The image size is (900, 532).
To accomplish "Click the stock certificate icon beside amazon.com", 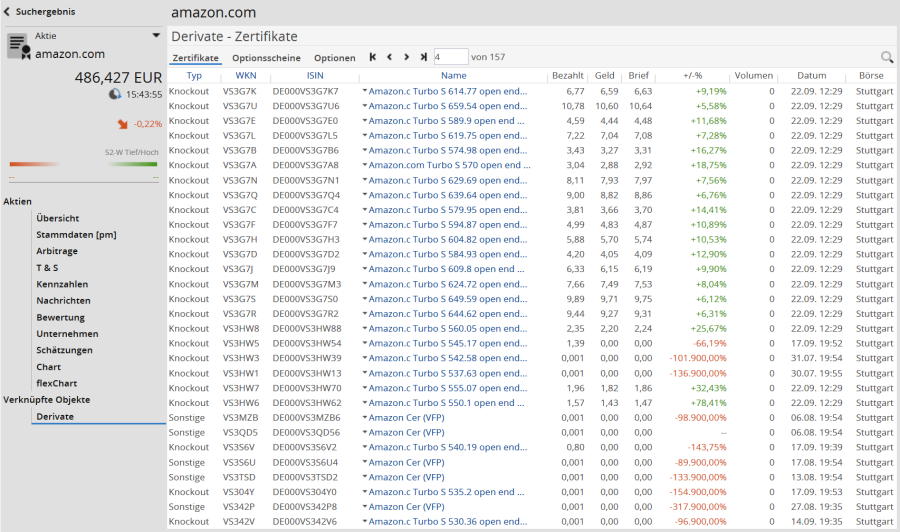I will click(x=18, y=46).
